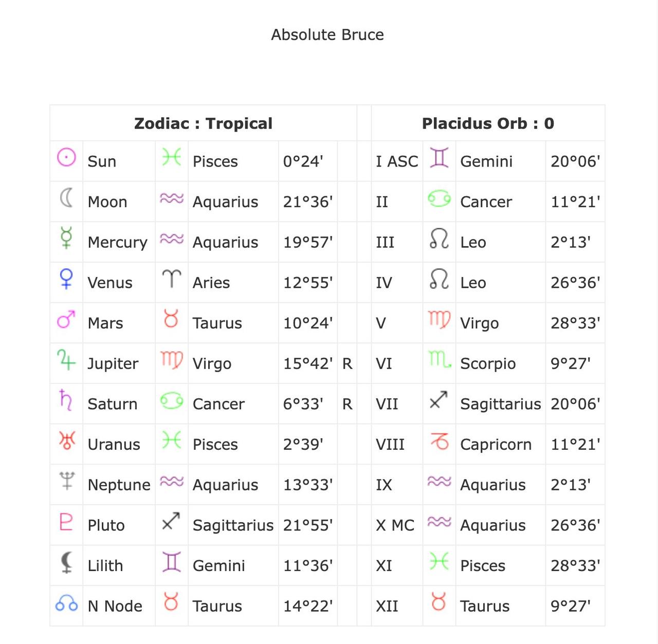
Task: Click the pink Pluto glyph
Action: point(66,521)
